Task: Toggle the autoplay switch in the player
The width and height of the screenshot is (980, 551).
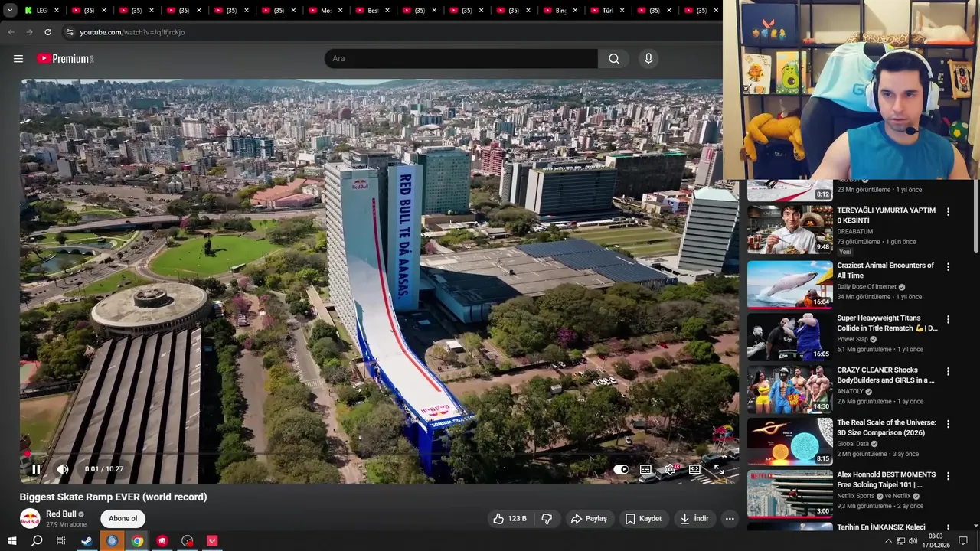Action: pyautogui.click(x=621, y=469)
